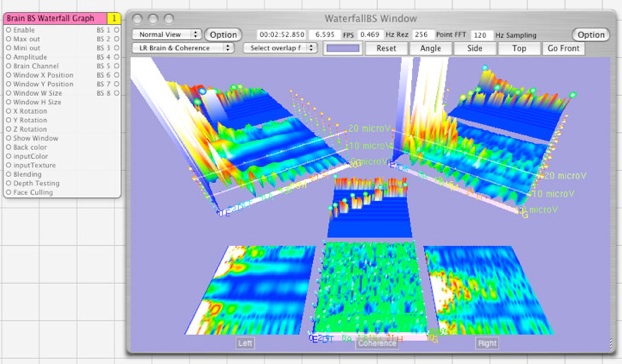Click the Face Culling input port
Image resolution: width=622 pixels, height=364 pixels.
point(8,192)
